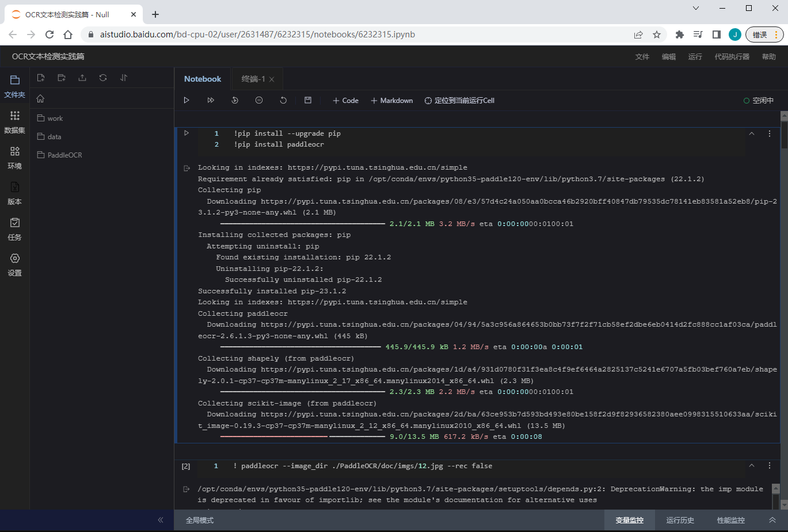Click into the pip install paddleocr line

pos(279,145)
